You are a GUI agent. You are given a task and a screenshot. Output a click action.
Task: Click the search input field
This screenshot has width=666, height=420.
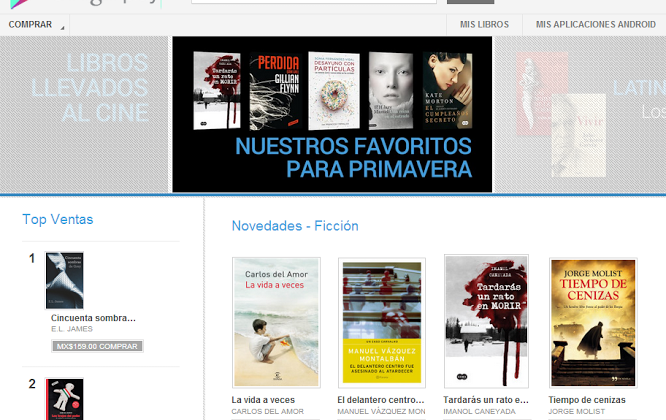coord(314,2)
